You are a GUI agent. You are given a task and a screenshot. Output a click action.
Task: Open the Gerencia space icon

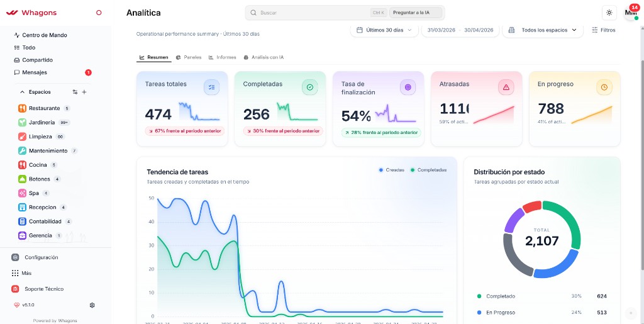coord(22,236)
